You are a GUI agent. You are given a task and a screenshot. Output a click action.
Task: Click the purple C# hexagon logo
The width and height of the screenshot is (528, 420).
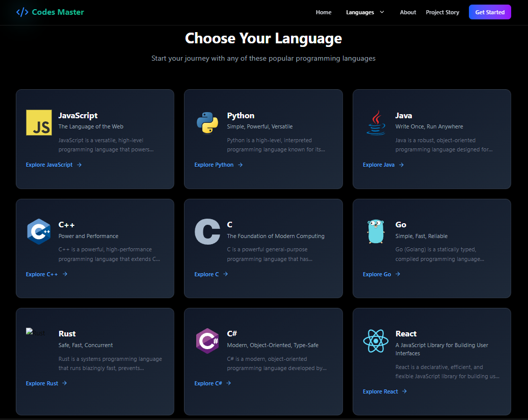pos(207,341)
